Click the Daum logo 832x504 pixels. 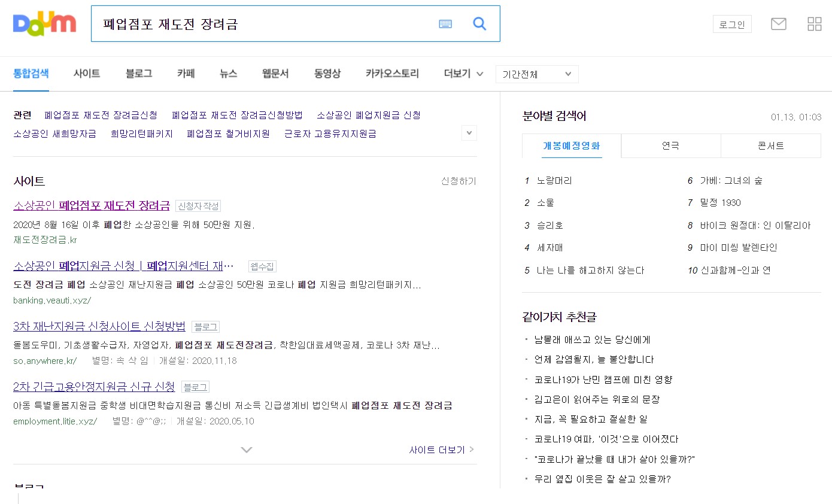click(x=44, y=23)
